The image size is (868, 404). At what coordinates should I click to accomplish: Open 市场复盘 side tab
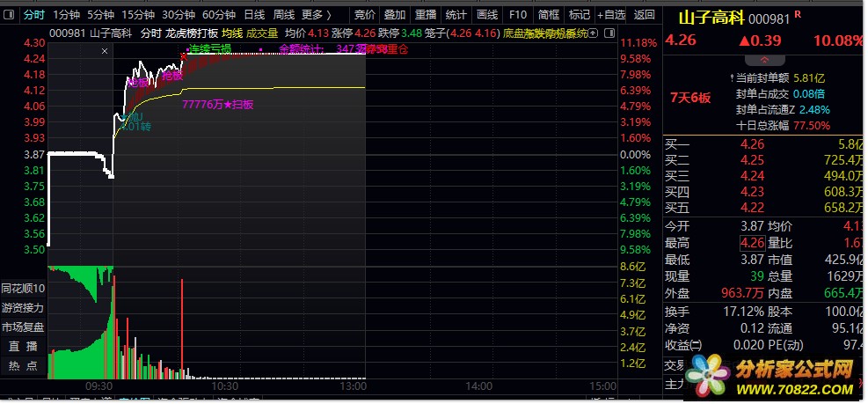pyautogui.click(x=23, y=327)
